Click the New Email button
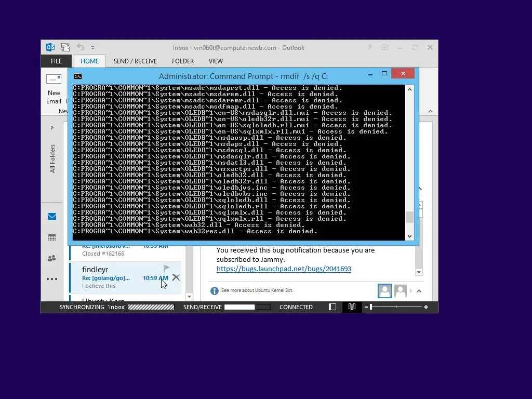 (x=54, y=89)
